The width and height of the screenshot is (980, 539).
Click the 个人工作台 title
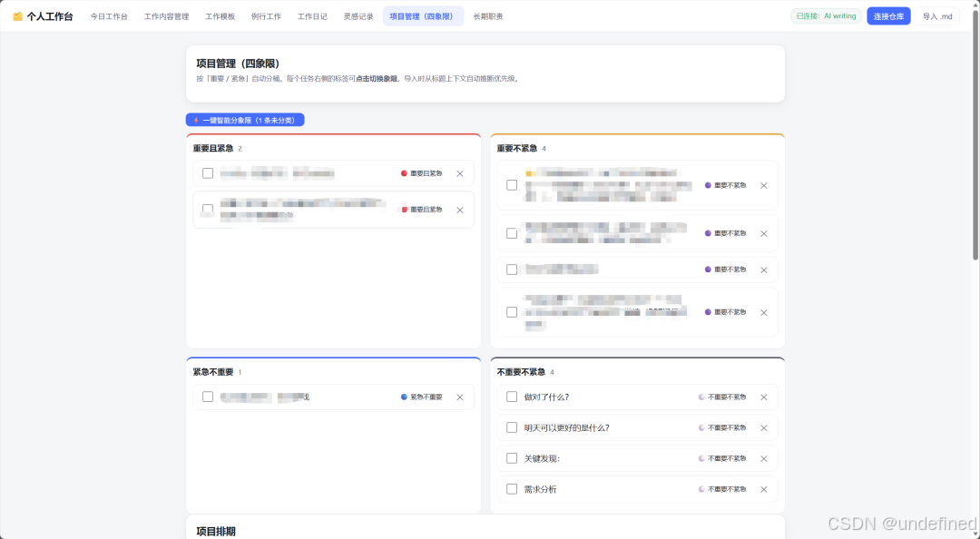[x=50, y=16]
